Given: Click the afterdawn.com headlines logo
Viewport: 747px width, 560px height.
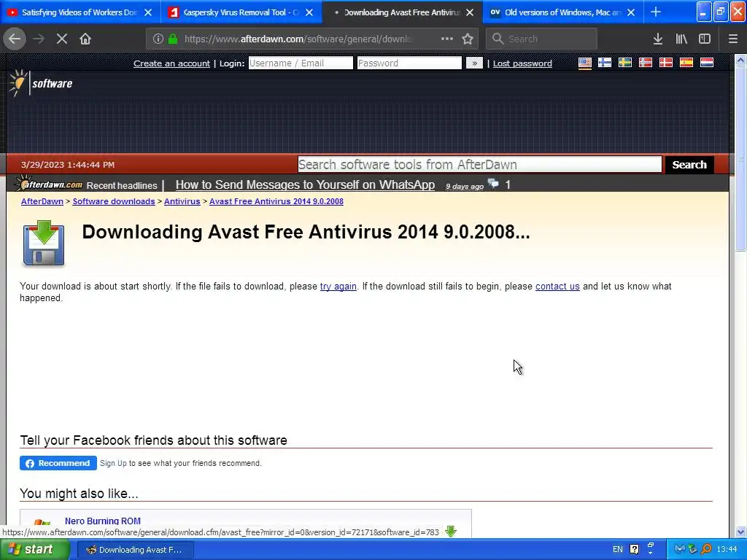Looking at the screenshot, I should [x=49, y=183].
